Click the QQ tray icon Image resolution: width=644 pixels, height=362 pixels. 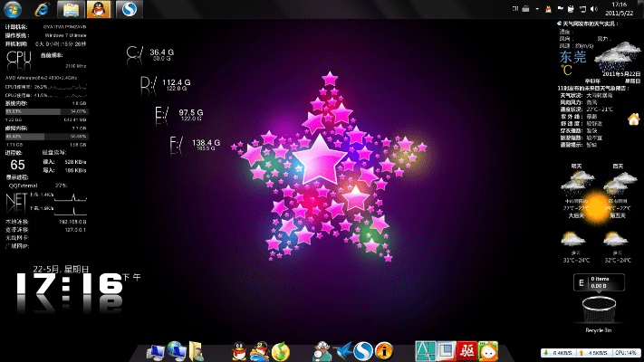[548, 9]
